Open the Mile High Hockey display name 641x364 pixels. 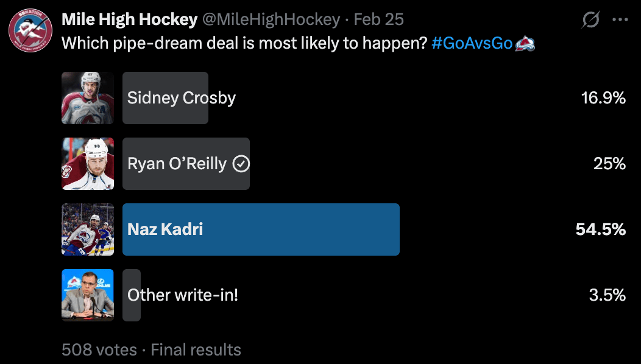point(129,19)
